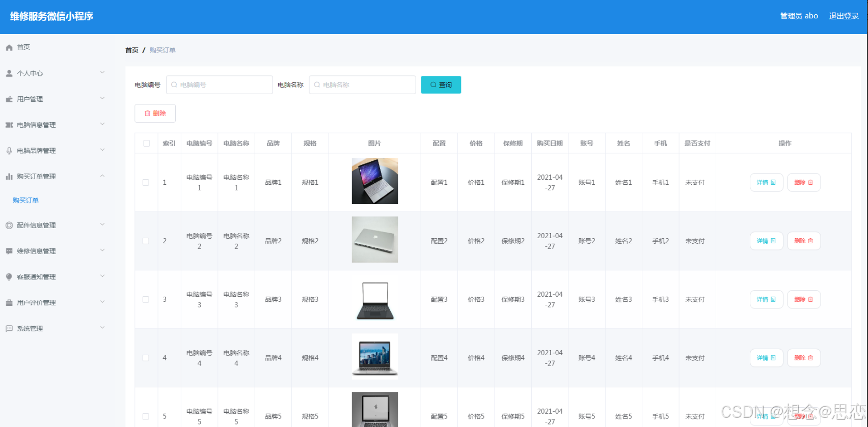The height and width of the screenshot is (427, 868).
Task: Click the icon beside 客服通知管理
Action: 9,277
